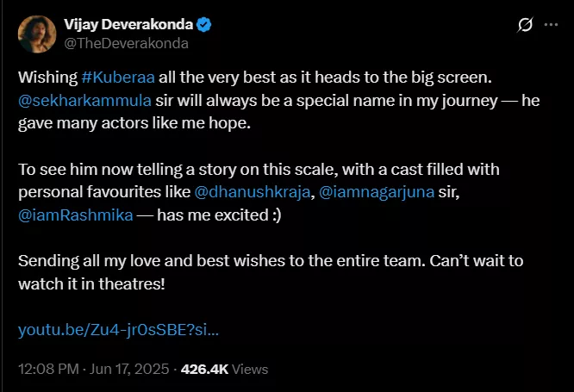Open the three-dot more options menu
Viewport: 574px width, 392px height.
(x=550, y=25)
